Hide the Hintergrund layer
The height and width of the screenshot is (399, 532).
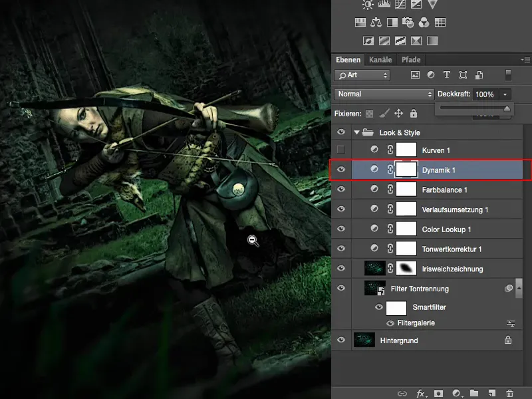click(x=341, y=340)
